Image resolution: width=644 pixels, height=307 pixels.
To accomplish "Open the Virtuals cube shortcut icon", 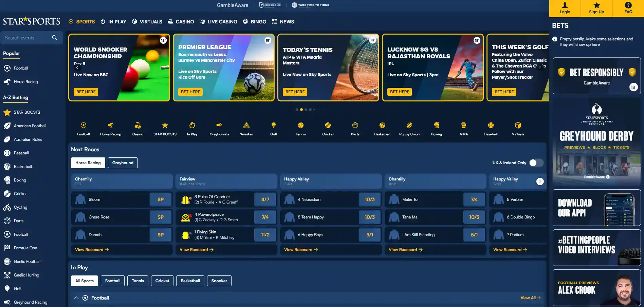I will pos(518,126).
